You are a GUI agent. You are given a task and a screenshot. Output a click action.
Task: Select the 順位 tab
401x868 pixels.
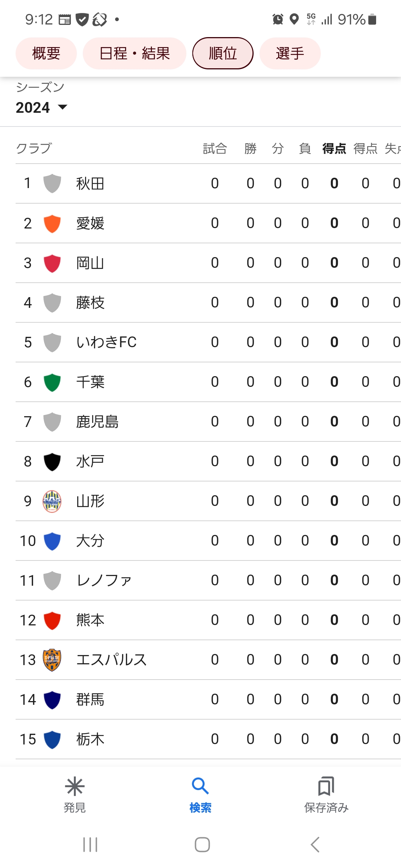pyautogui.click(x=223, y=53)
